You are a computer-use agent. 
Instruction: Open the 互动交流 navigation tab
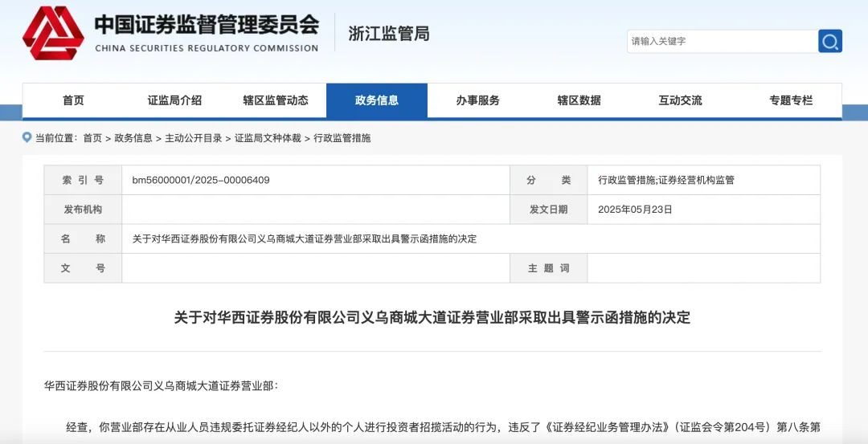pos(681,100)
